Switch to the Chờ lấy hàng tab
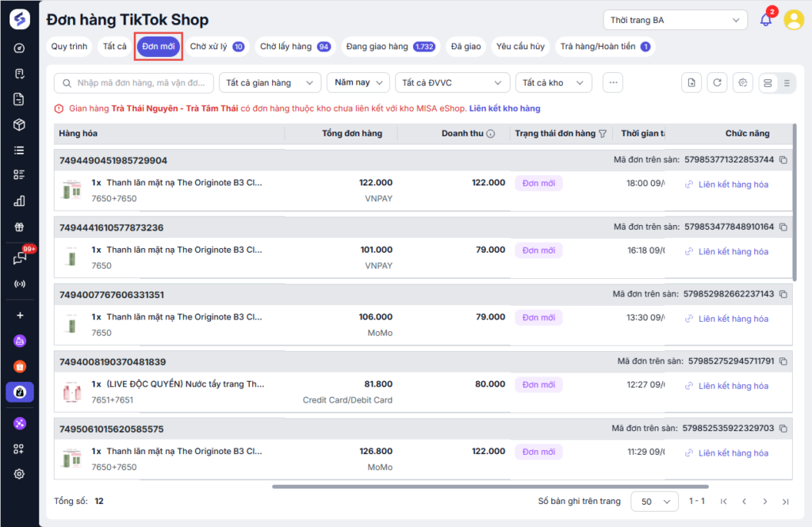The width and height of the screenshot is (812, 527). (294, 47)
